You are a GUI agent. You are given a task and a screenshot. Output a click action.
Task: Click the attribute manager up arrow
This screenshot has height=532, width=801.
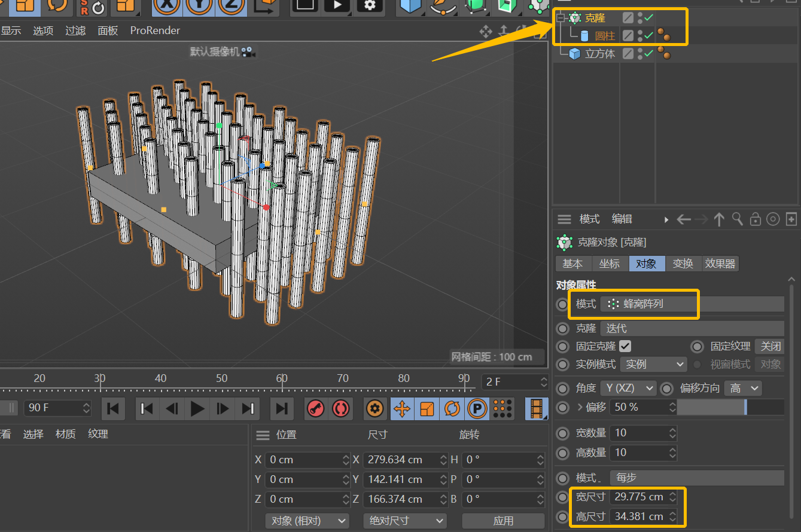coord(719,219)
